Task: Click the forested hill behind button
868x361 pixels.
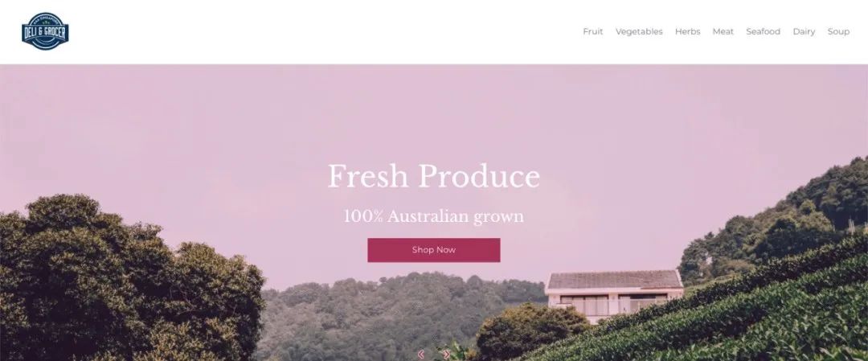Action: (399, 316)
